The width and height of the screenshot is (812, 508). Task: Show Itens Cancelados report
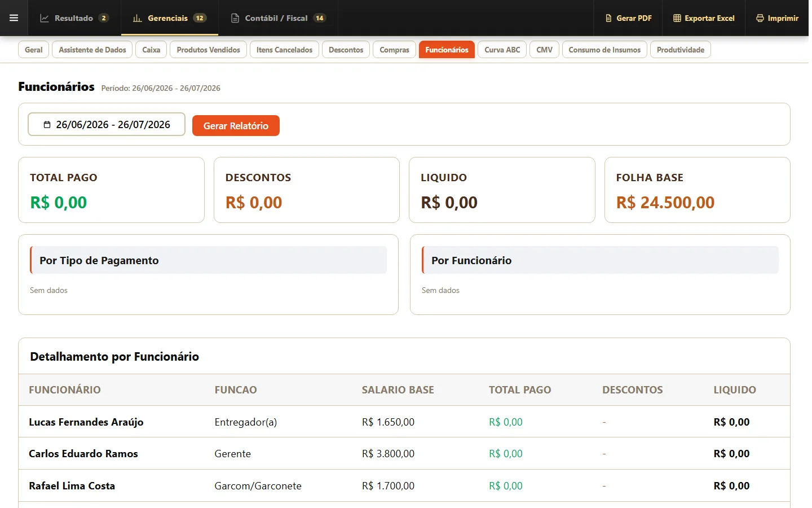(284, 50)
